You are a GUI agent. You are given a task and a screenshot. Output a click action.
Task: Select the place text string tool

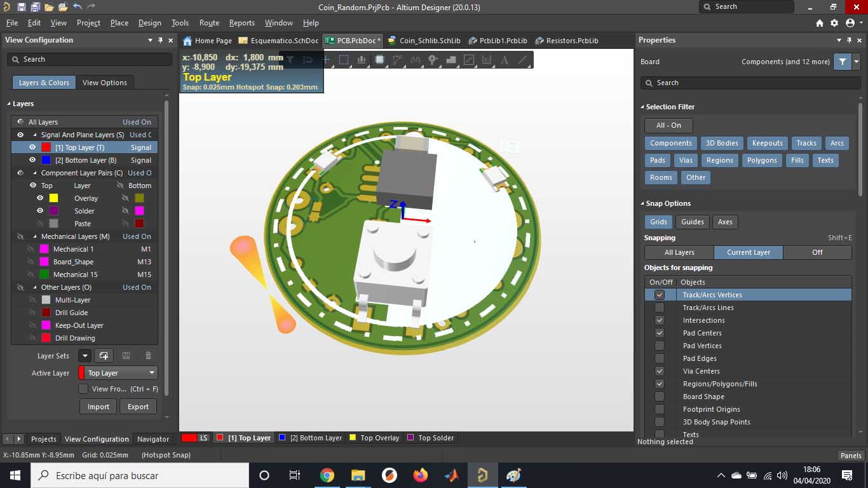click(505, 60)
